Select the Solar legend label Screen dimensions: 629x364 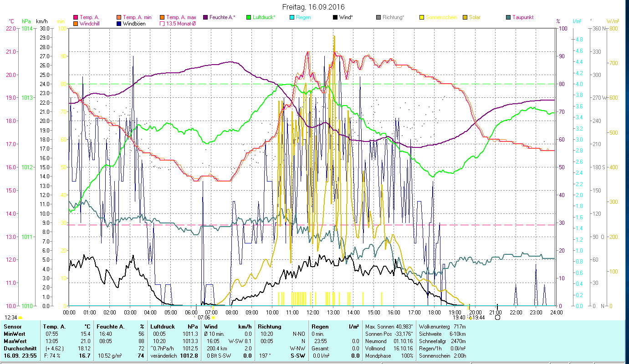pyautogui.click(x=475, y=17)
